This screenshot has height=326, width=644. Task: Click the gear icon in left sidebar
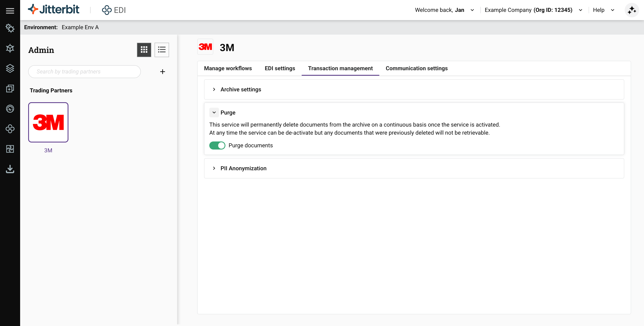point(10,28)
